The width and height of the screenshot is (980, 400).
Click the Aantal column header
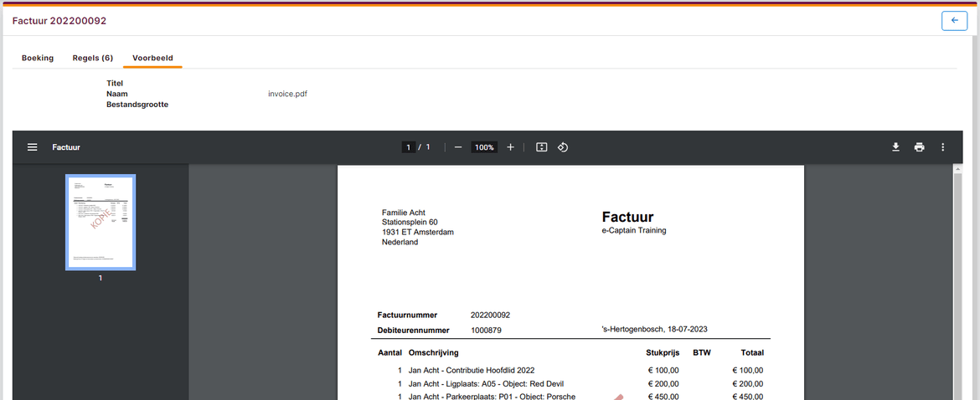390,352
